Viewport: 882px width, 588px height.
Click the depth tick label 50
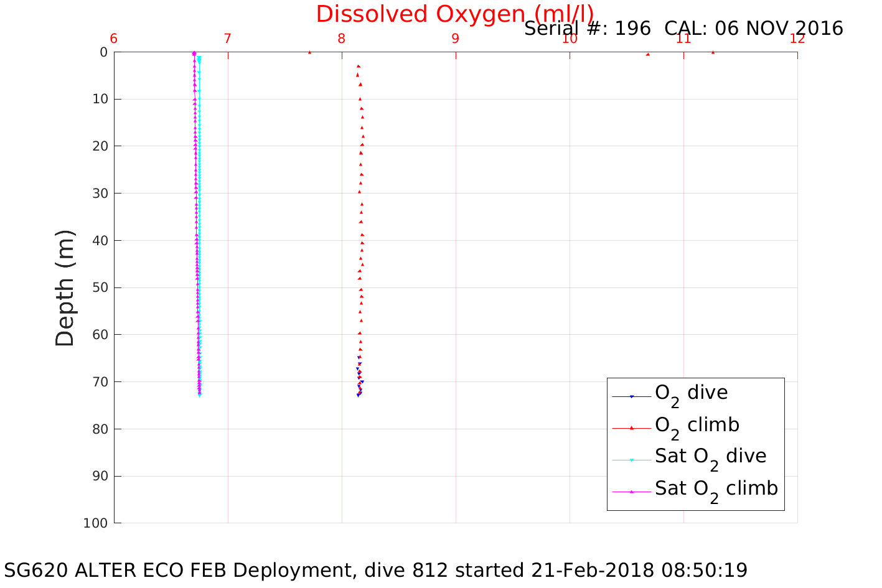click(100, 287)
